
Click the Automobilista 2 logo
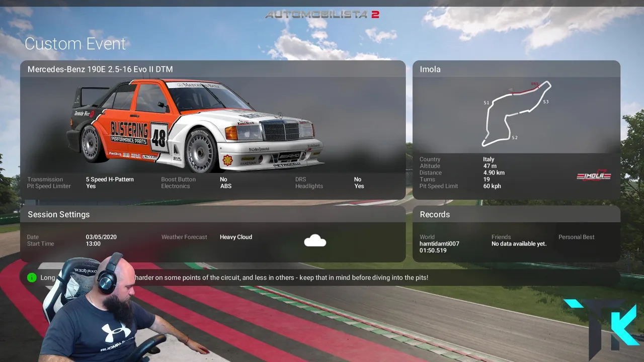pos(322,14)
